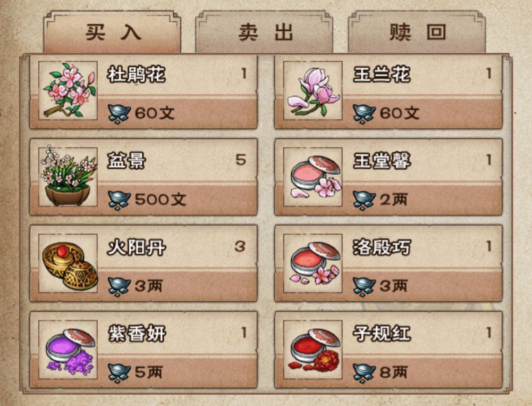Switch to the 买入 buy tab
This screenshot has height=406, width=532.
(x=112, y=32)
